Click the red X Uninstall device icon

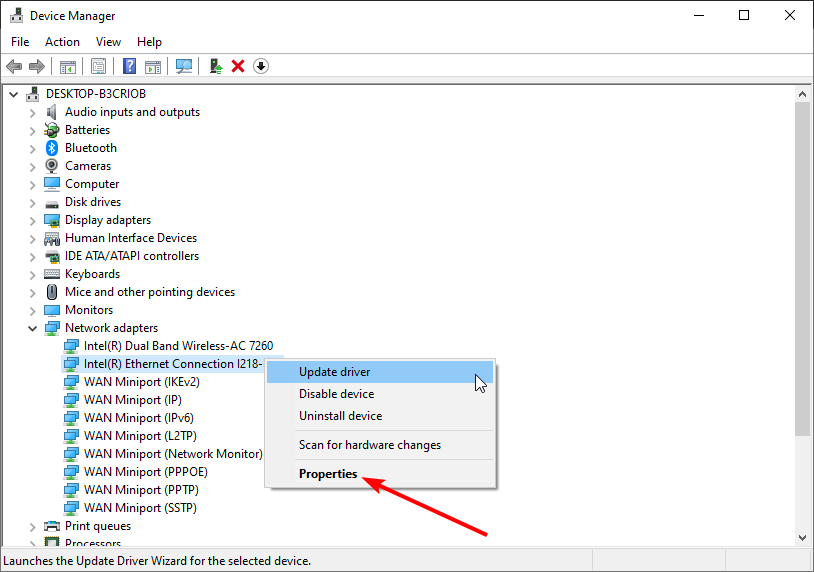[x=238, y=66]
